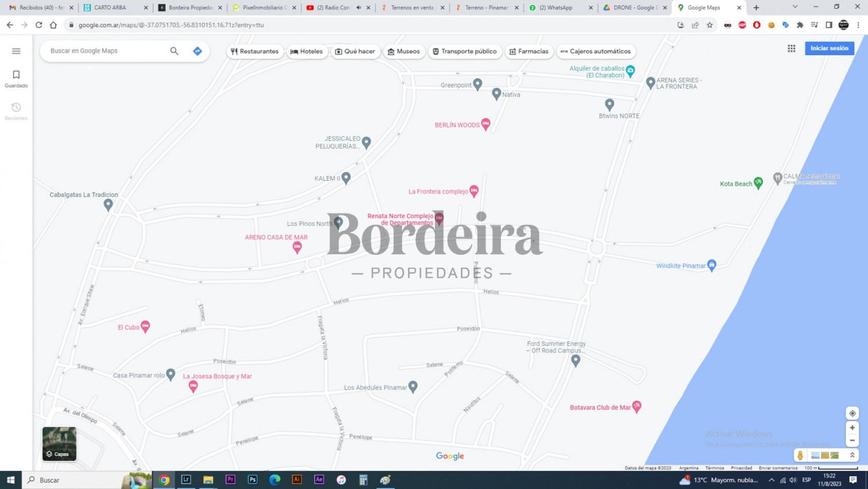The image size is (868, 489).
Task: Go to Chrome home page
Action: [53, 25]
